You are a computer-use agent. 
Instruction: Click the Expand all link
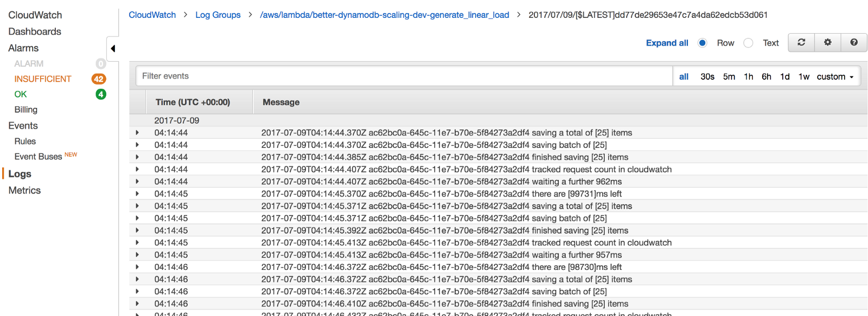tap(667, 43)
